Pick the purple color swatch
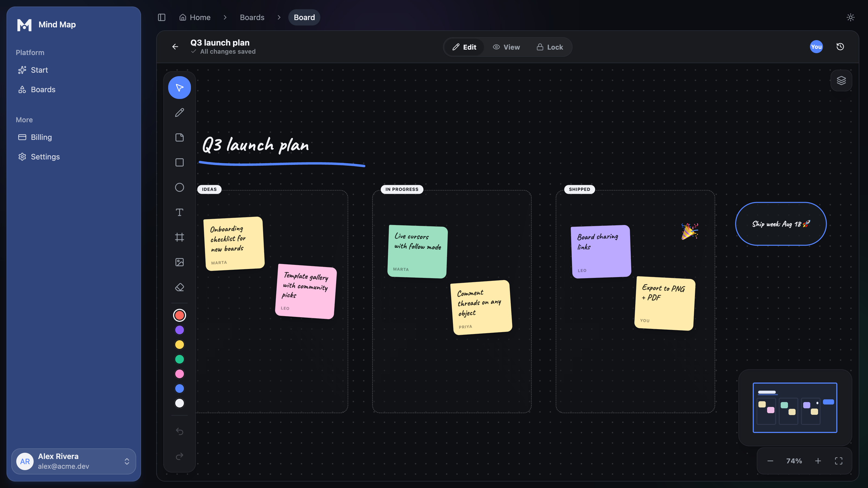The height and width of the screenshot is (488, 868). [179, 330]
